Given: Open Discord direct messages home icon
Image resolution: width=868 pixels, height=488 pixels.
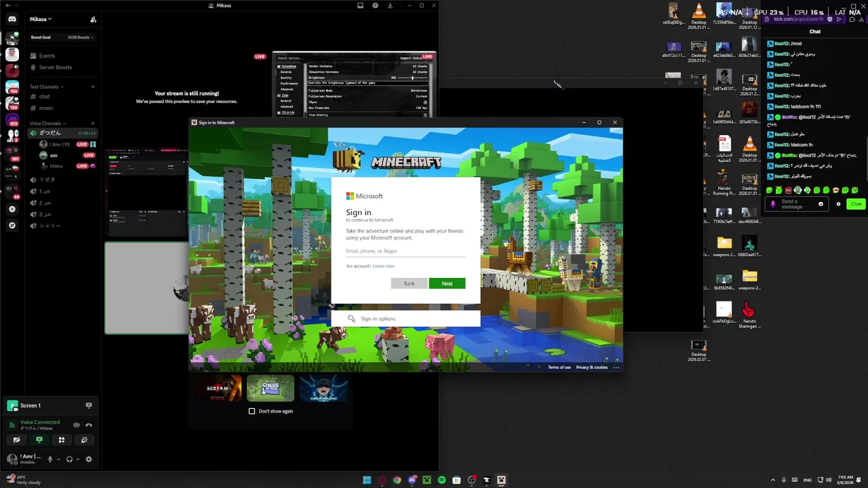Looking at the screenshot, I should click(12, 19).
